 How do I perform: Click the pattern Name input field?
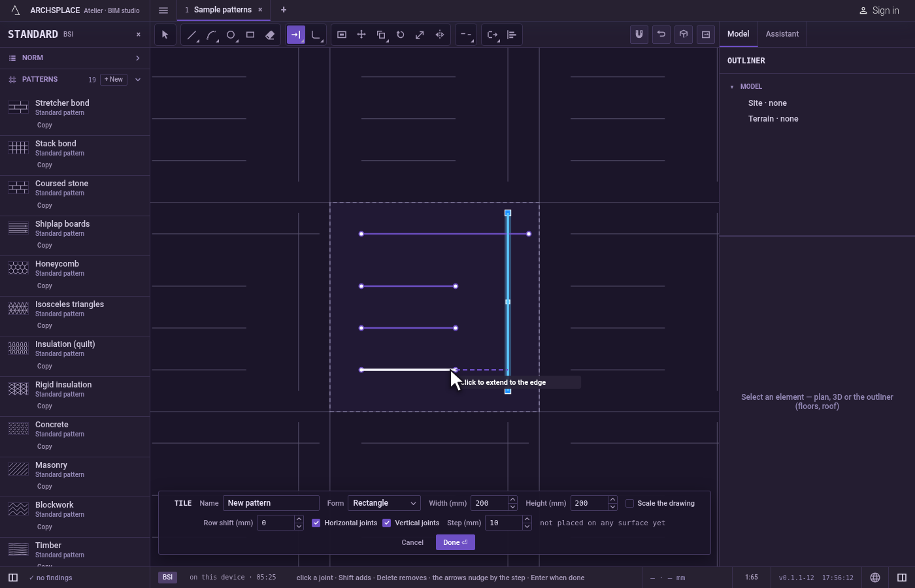coord(271,503)
